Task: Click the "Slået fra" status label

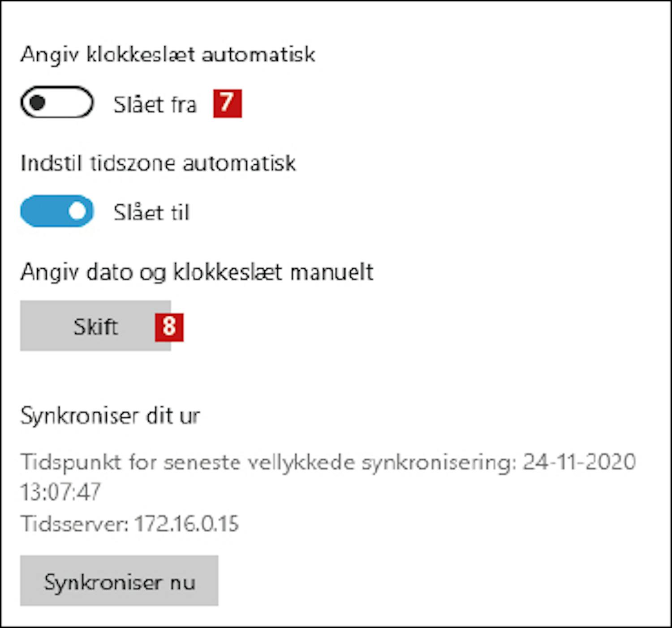Action: pyautogui.click(x=155, y=105)
